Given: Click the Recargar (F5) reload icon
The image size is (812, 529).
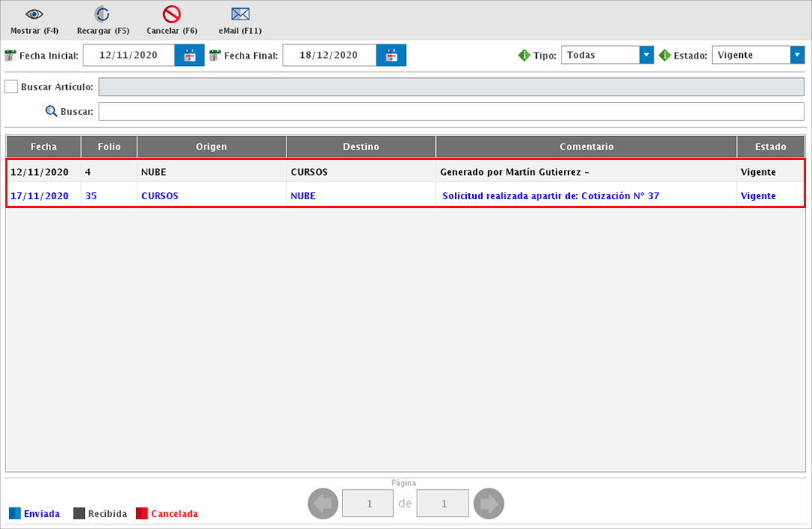Looking at the screenshot, I should (102, 14).
